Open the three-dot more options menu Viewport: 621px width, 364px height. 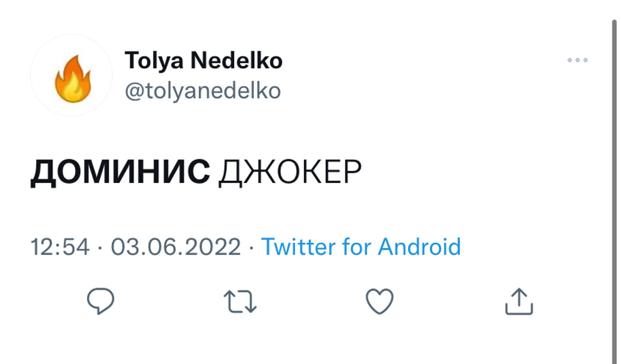[x=578, y=60]
